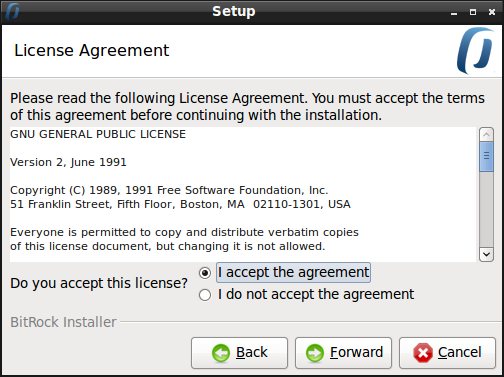Maximize the Setup window

[x=473, y=12]
